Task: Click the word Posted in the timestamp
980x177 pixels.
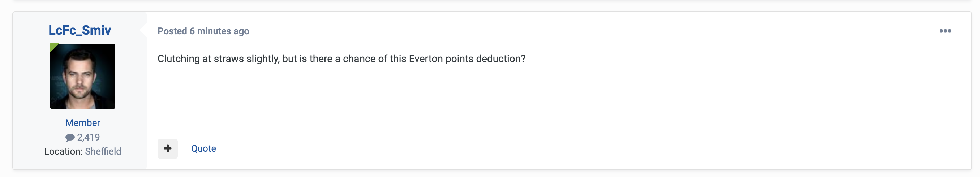Action: pos(172,31)
